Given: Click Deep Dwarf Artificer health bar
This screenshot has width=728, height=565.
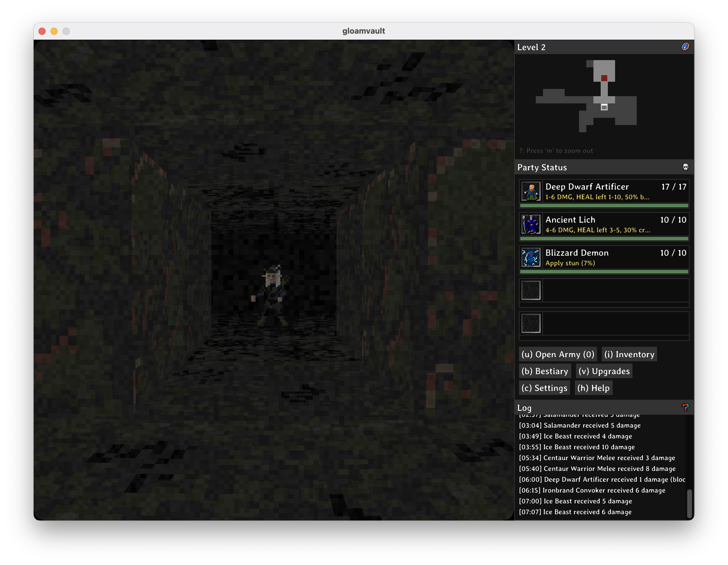Looking at the screenshot, I should click(604, 206).
